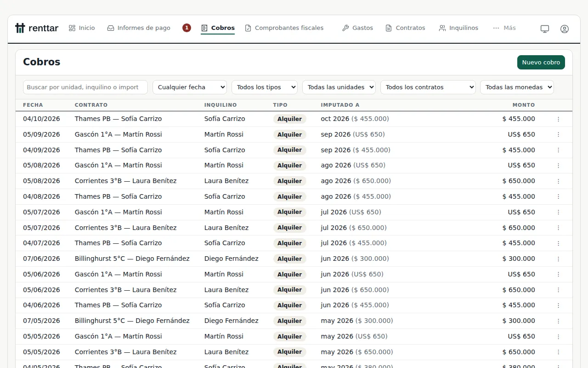Click the Alquiler badge in the 05/09/2026 row
Viewport: 588px width, 368px height.
click(289, 135)
